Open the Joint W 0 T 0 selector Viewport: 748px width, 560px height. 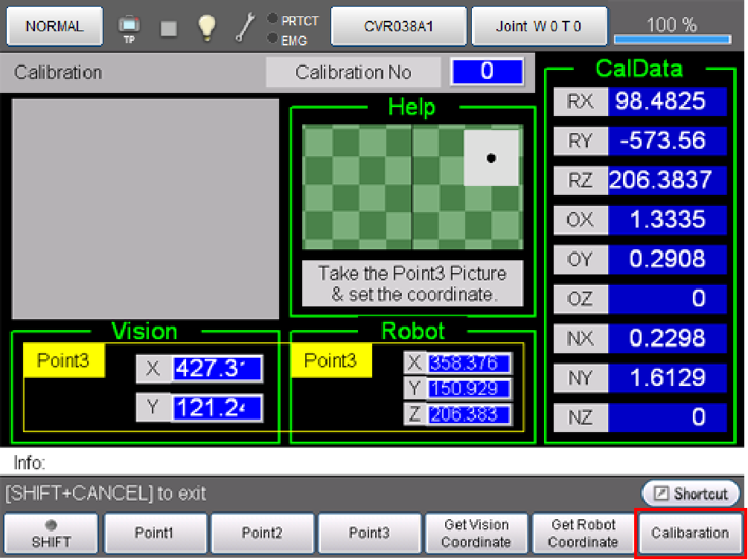point(539,27)
